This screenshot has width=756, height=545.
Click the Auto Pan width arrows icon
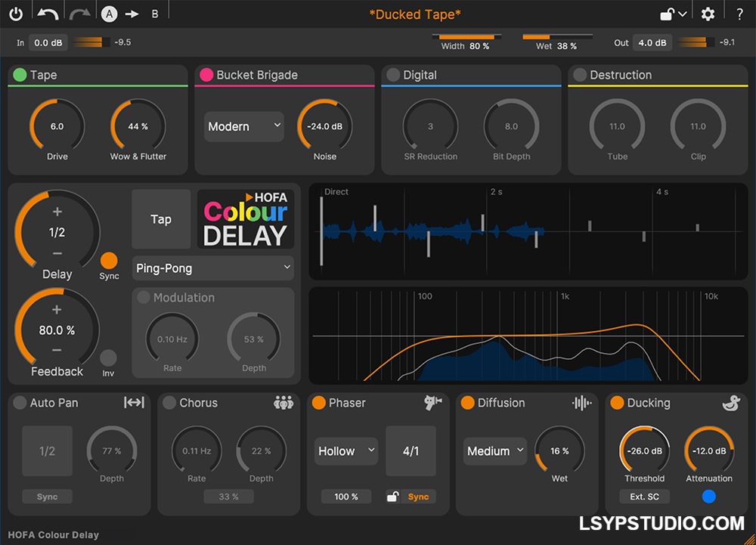click(x=134, y=402)
